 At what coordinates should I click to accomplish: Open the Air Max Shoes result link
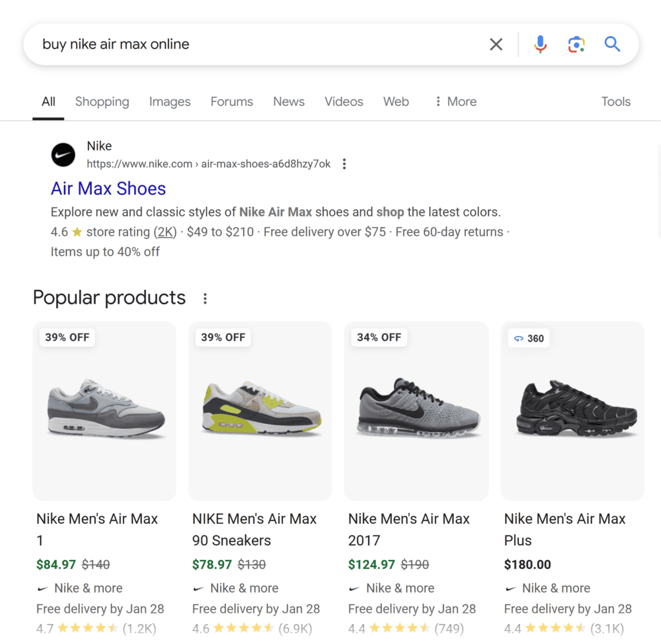pyautogui.click(x=108, y=188)
